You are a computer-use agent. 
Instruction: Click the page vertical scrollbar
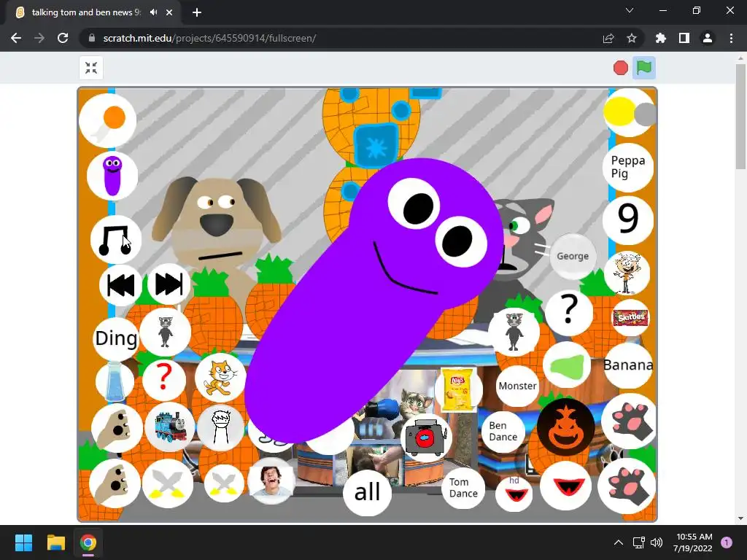coord(740,117)
